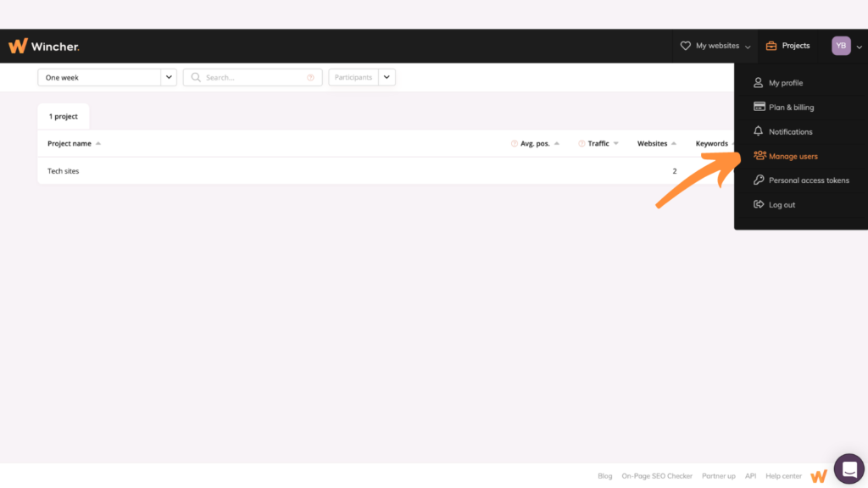Open the Blog footer link
Image resolution: width=868 pixels, height=488 pixels.
tap(605, 476)
